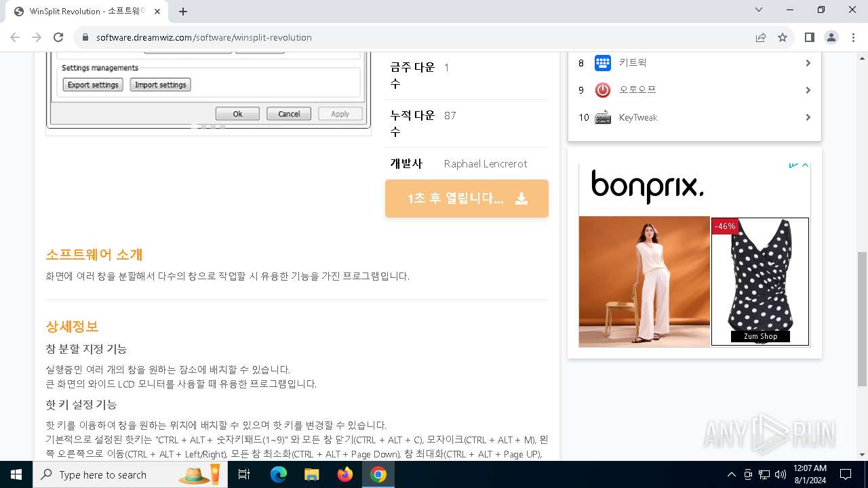Viewport: 868px width, 488px height.
Task: Expand the chevron beside KeyTweak
Action: (808, 117)
